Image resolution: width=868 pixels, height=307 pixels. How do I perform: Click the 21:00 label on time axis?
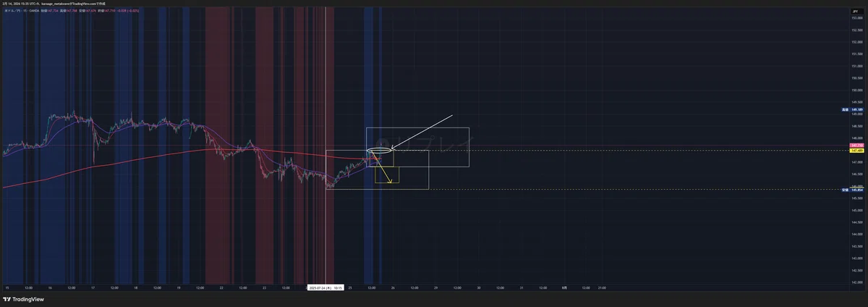click(x=602, y=287)
